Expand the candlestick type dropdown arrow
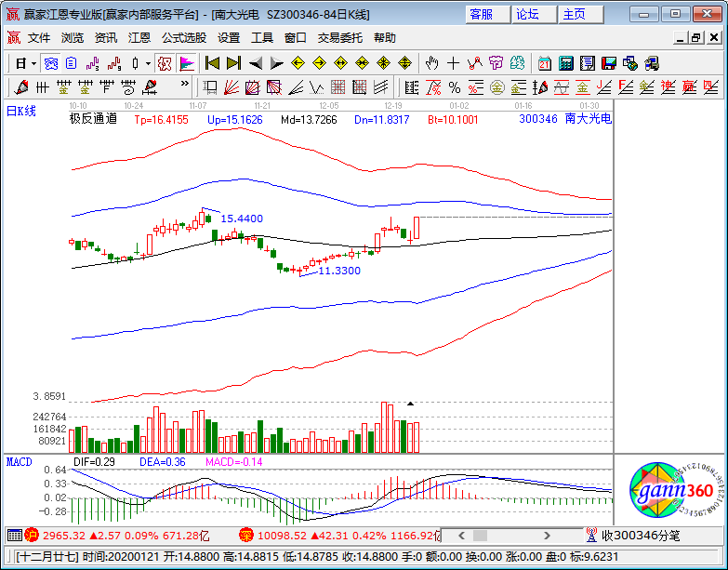The image size is (728, 570). [x=148, y=63]
